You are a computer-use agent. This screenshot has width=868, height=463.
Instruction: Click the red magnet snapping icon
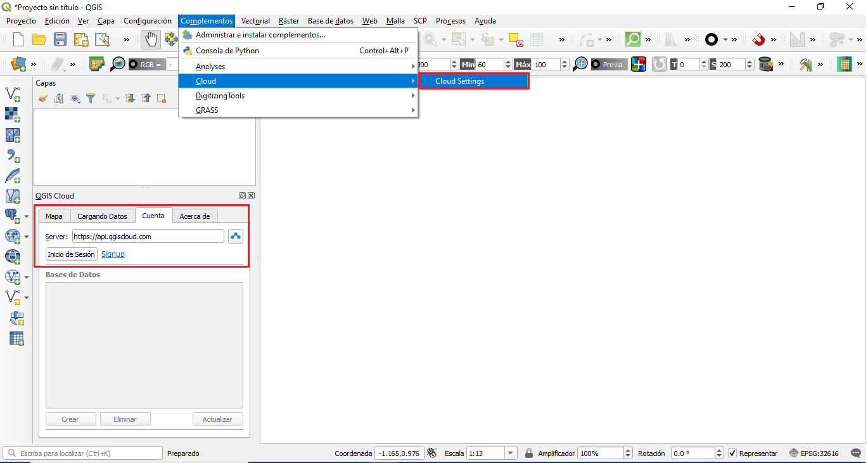click(758, 39)
